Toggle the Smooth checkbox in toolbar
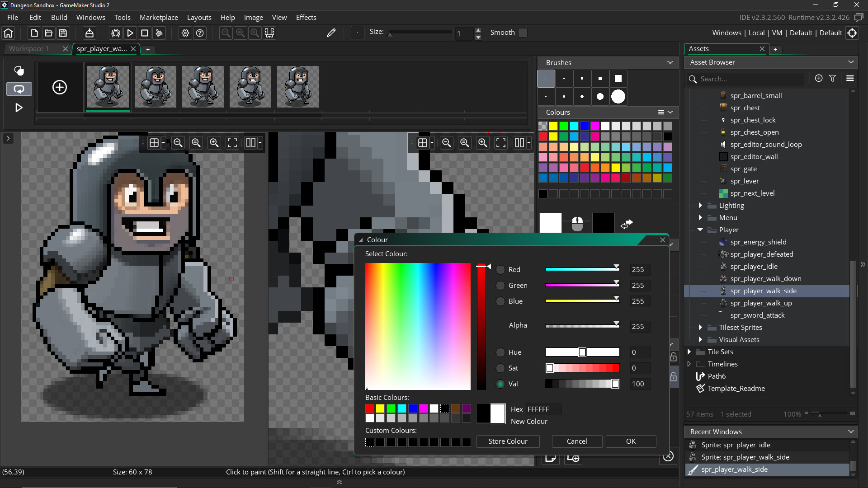This screenshot has width=868, height=488. (524, 33)
